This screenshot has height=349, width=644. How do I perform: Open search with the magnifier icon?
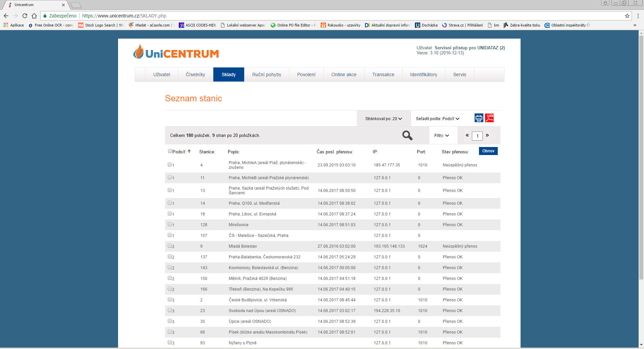tap(407, 135)
